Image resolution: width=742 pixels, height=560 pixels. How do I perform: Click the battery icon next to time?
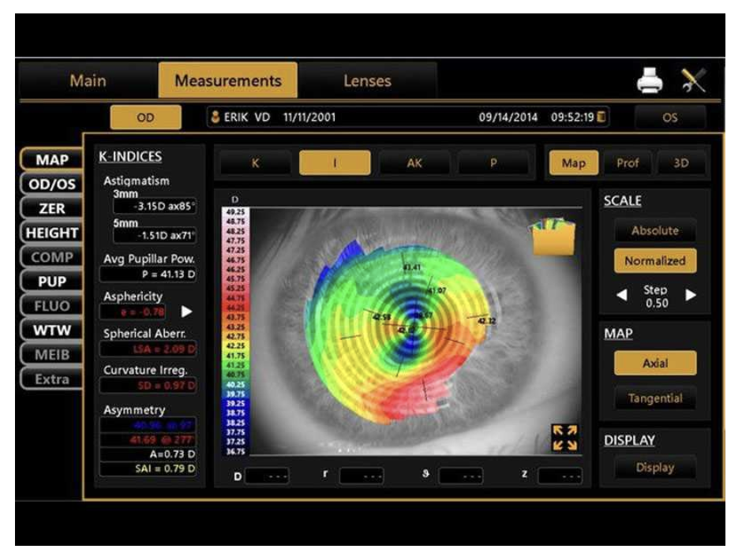pyautogui.click(x=602, y=117)
